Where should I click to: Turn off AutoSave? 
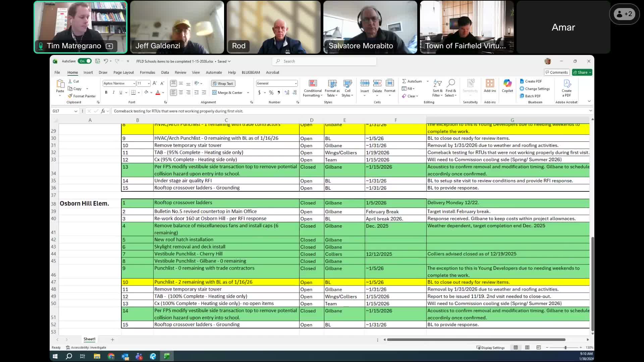pos(85,61)
